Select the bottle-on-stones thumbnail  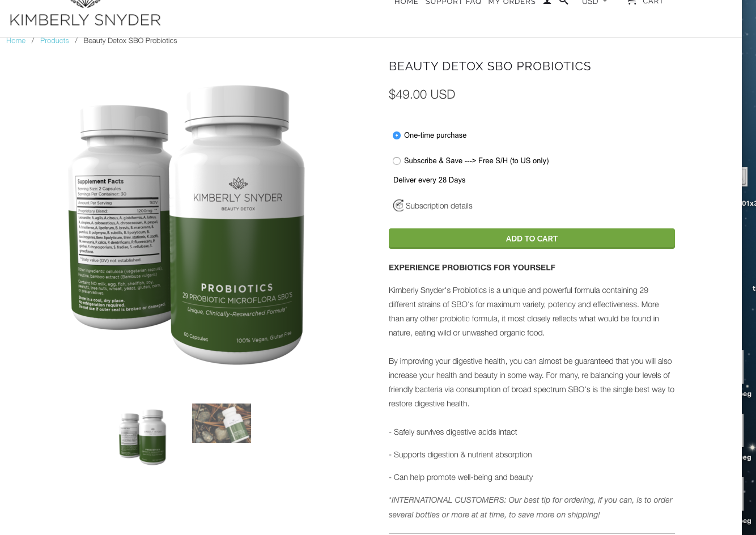point(222,423)
